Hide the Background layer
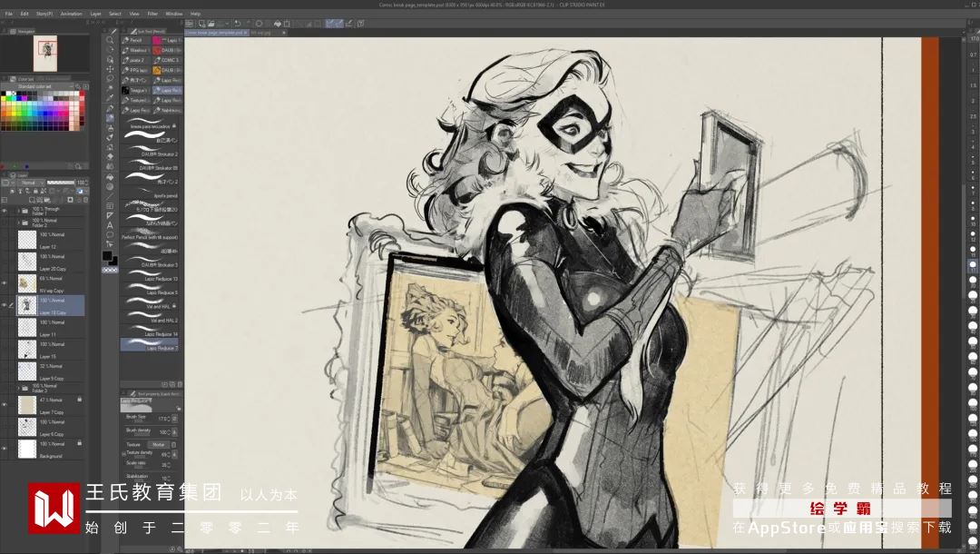 point(5,449)
